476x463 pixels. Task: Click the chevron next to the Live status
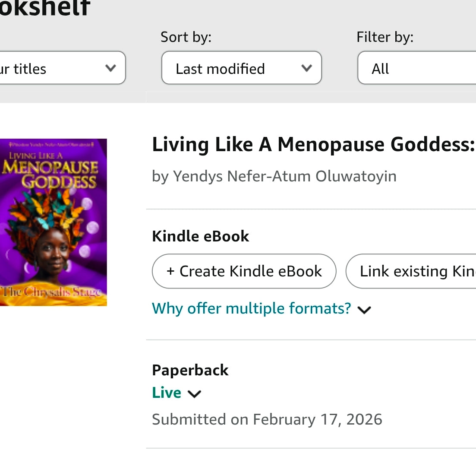(195, 393)
